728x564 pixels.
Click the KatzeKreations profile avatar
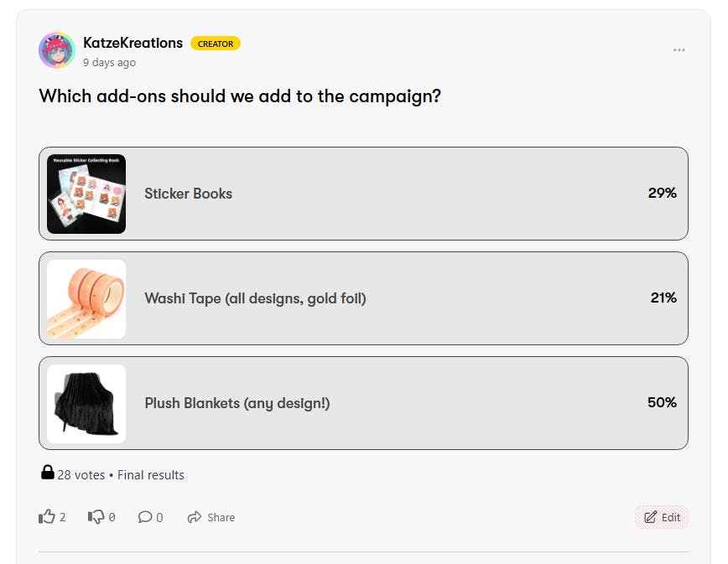pos(57,50)
